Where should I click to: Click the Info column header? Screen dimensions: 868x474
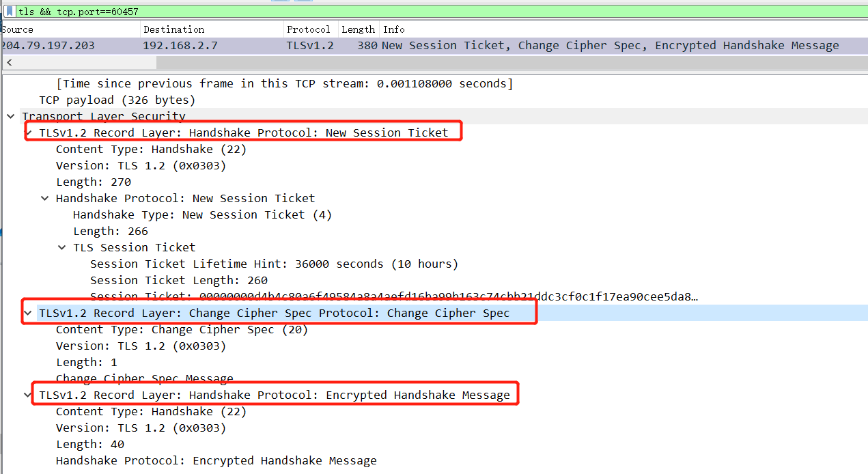(x=394, y=29)
